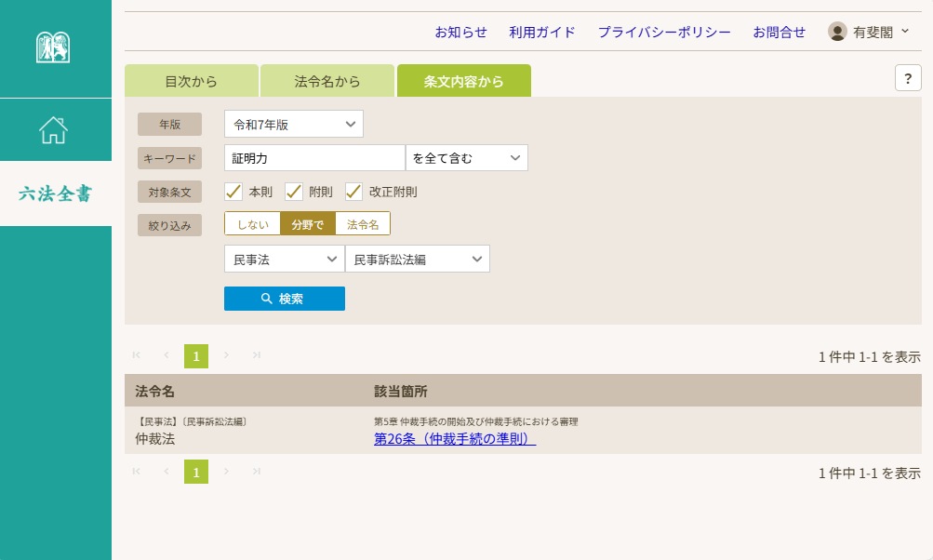The height and width of the screenshot is (560, 933).
Task: Click the blue 検索 search button
Action: [x=285, y=299]
